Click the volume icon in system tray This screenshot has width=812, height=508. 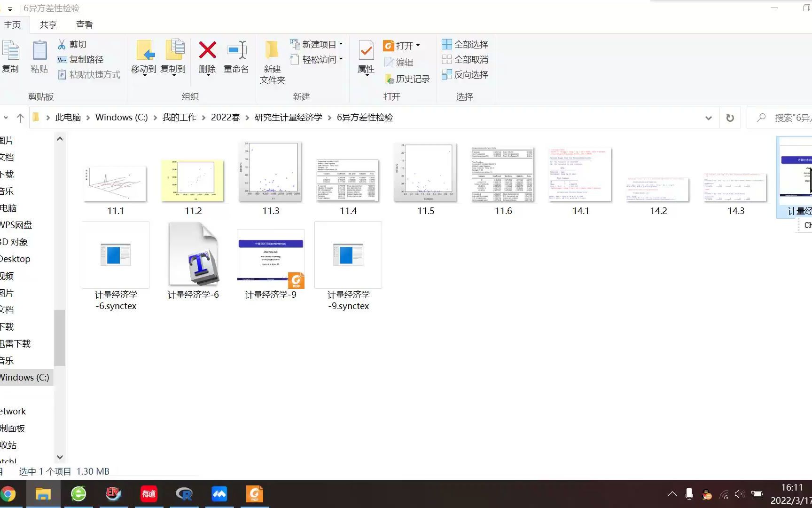pos(740,494)
